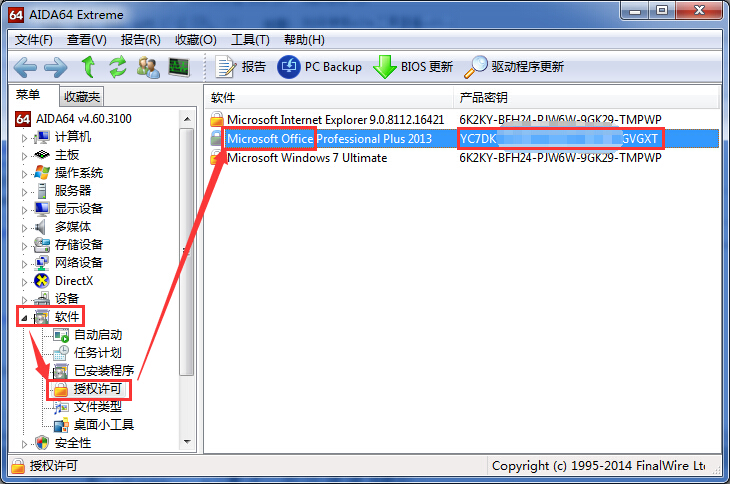Open the user management people icon

click(x=149, y=67)
